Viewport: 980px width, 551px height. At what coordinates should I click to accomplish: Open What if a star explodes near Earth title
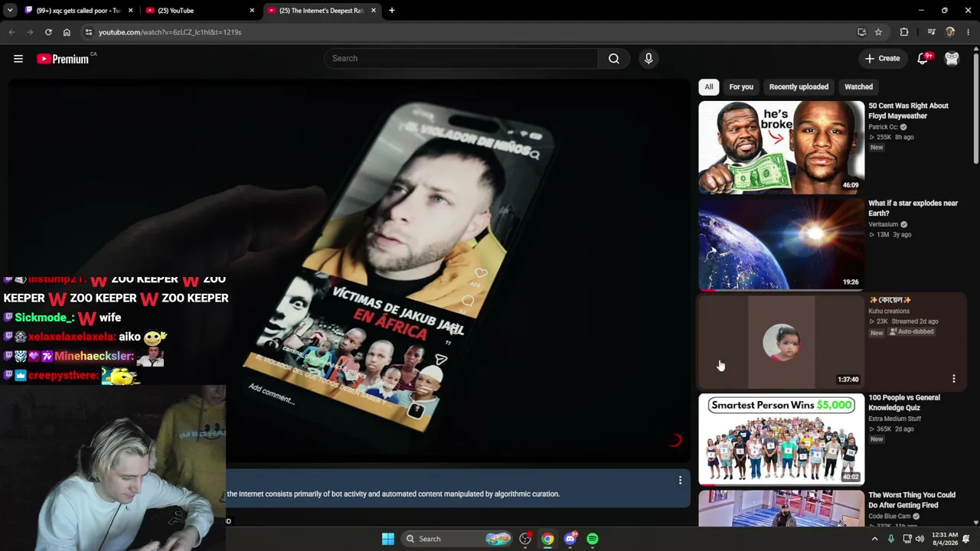913,208
